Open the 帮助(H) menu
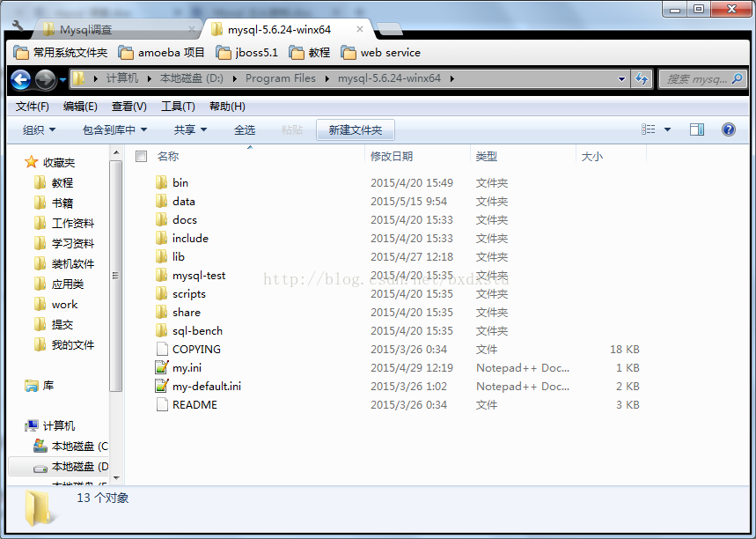This screenshot has width=756, height=539. pyautogui.click(x=227, y=107)
